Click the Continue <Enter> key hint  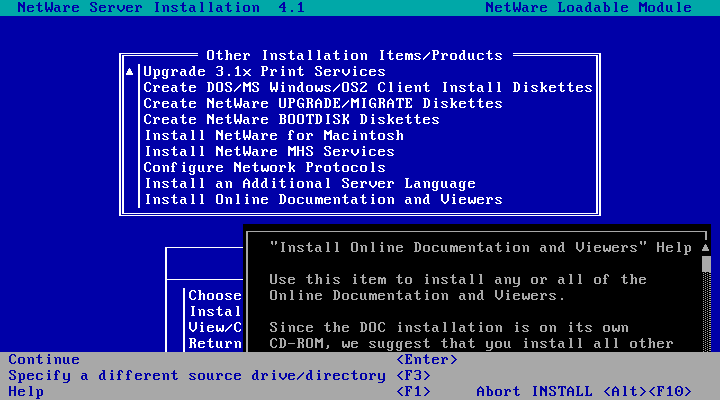click(233, 360)
